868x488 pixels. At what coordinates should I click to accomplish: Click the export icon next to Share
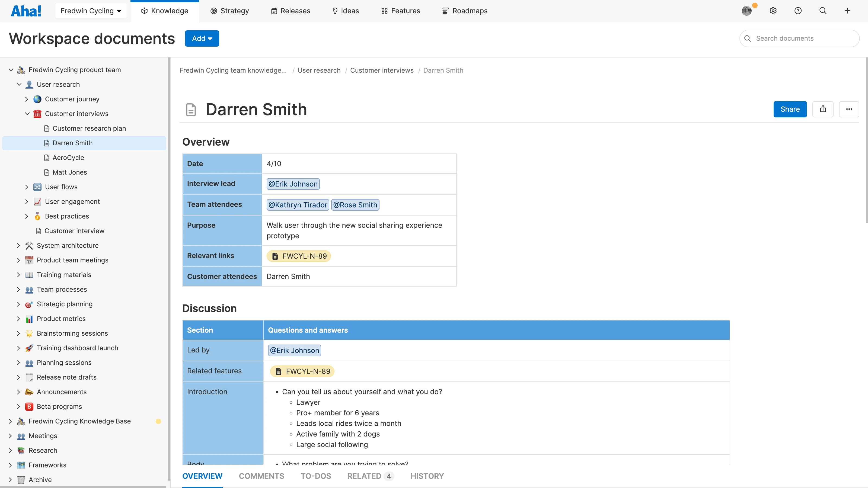pyautogui.click(x=823, y=109)
